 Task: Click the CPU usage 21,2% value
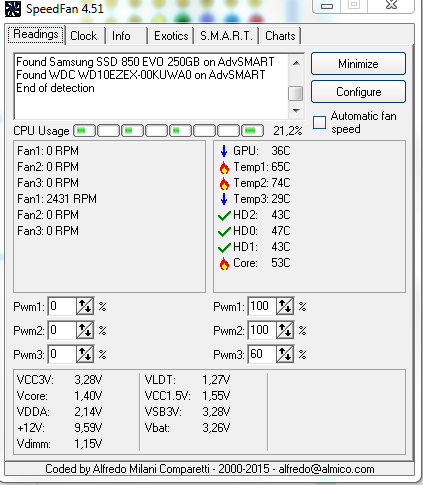coord(288,131)
